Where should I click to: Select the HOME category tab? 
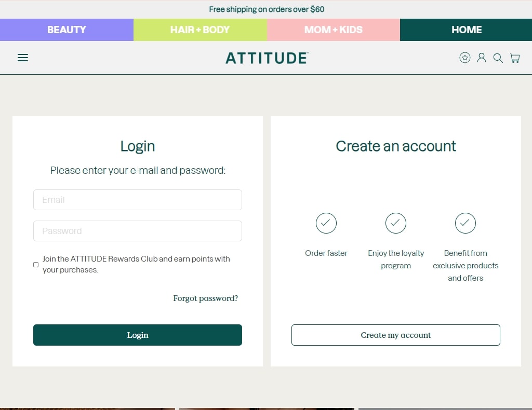tap(466, 30)
